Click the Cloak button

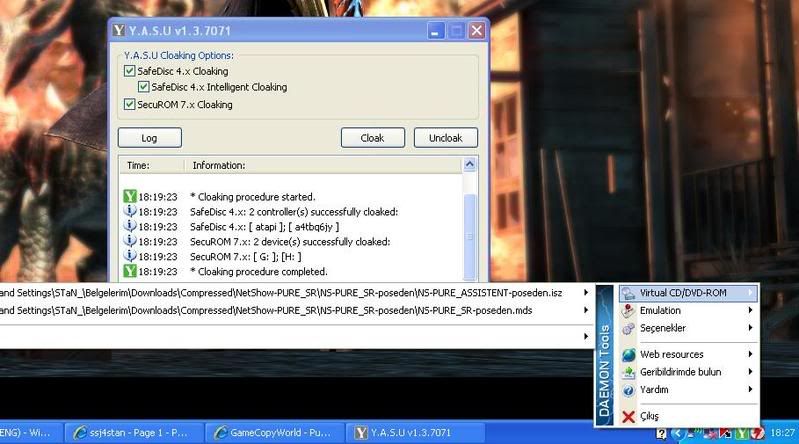[372, 138]
